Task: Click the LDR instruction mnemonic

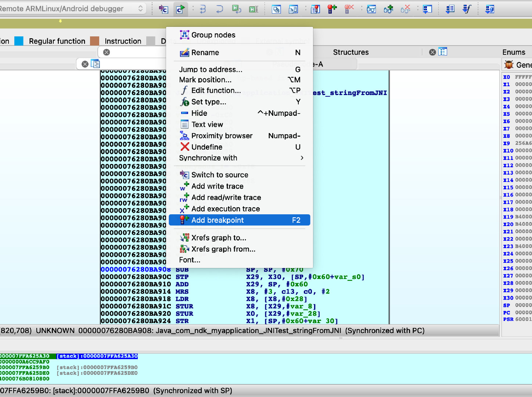Action: pos(182,299)
